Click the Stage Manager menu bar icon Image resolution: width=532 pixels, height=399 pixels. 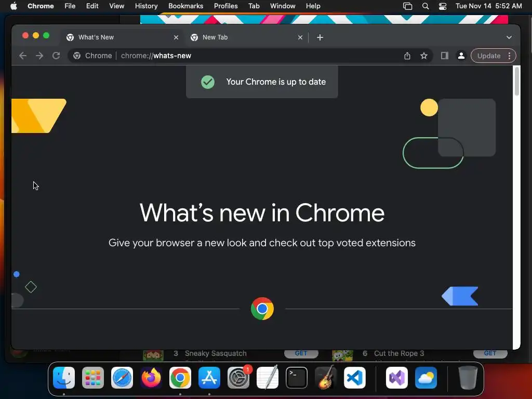pyautogui.click(x=407, y=6)
